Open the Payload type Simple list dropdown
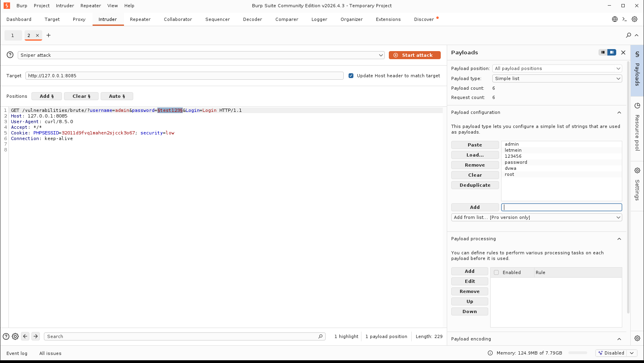The image size is (644, 363). coord(557,78)
